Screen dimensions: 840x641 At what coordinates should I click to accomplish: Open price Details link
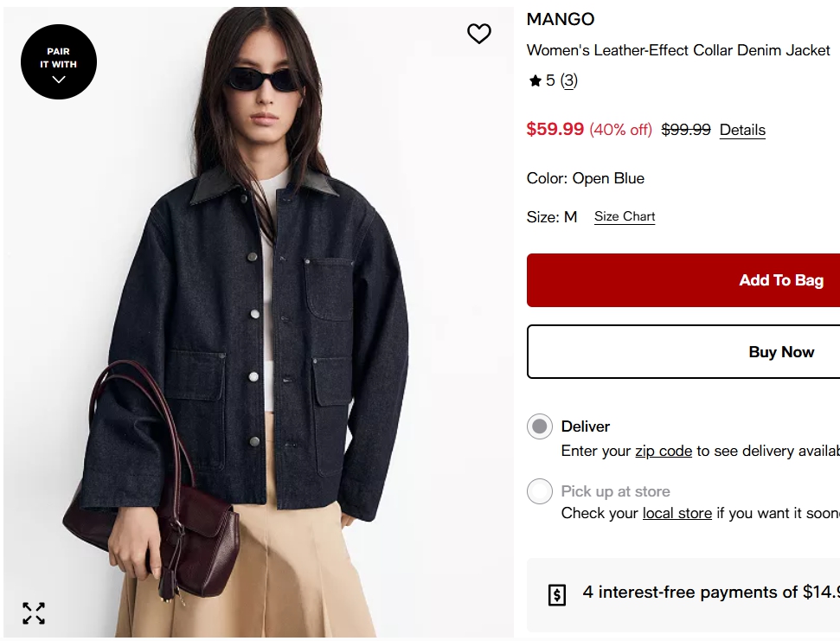click(x=742, y=130)
